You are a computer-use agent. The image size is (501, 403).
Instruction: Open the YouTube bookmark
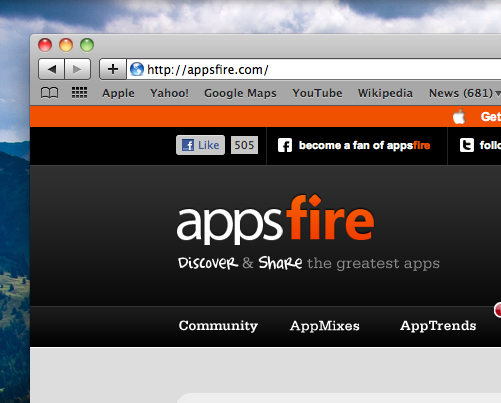[x=317, y=93]
